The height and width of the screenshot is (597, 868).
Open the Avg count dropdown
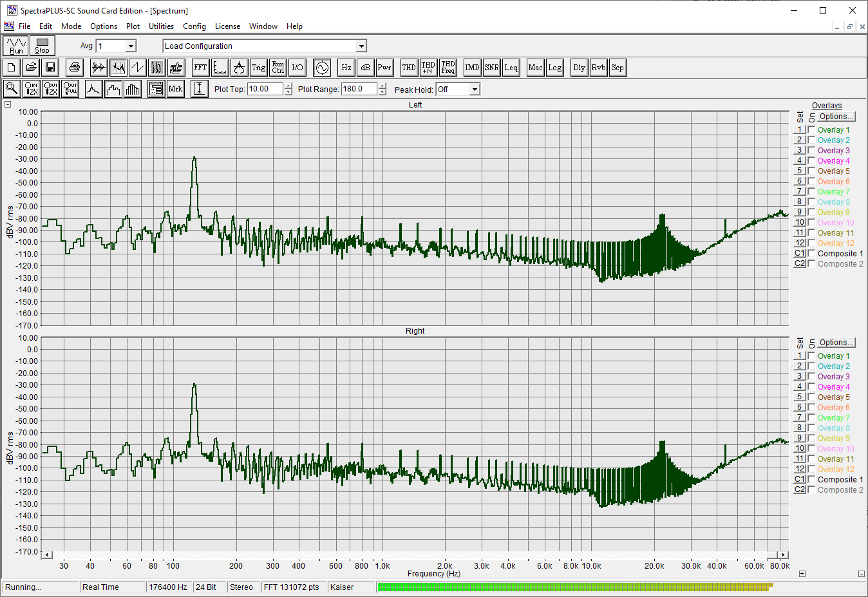[x=131, y=46]
